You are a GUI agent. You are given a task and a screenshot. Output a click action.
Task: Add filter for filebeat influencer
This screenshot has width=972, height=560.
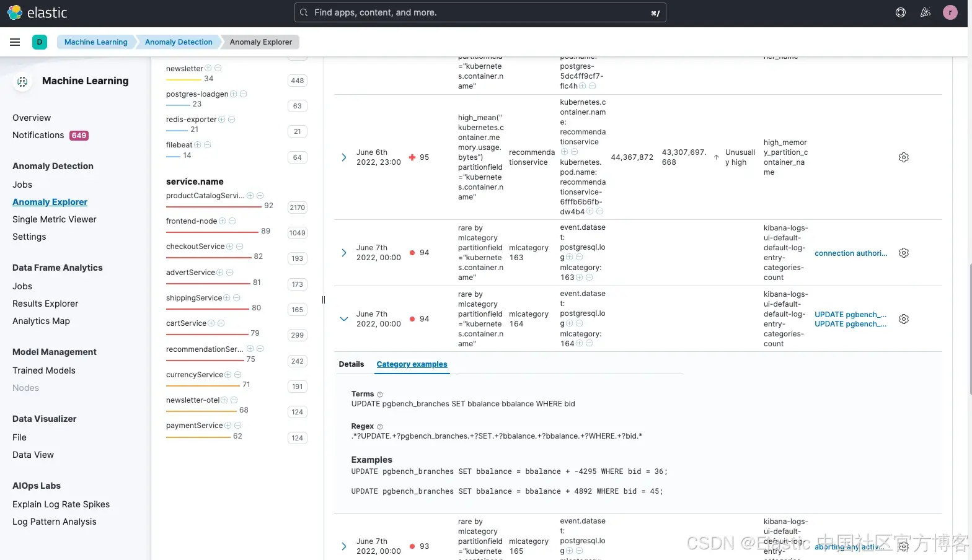(198, 145)
